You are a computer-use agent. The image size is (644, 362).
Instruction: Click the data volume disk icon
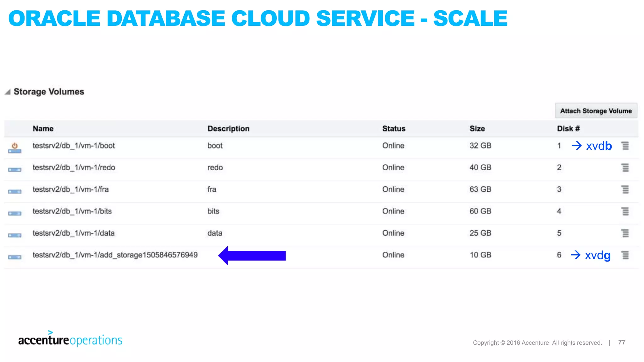[x=15, y=235]
